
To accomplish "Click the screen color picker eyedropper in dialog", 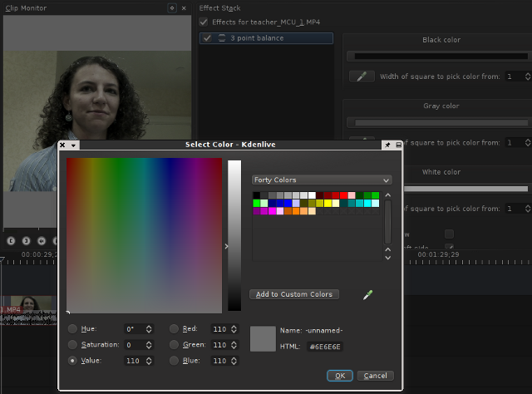I will [x=367, y=294].
